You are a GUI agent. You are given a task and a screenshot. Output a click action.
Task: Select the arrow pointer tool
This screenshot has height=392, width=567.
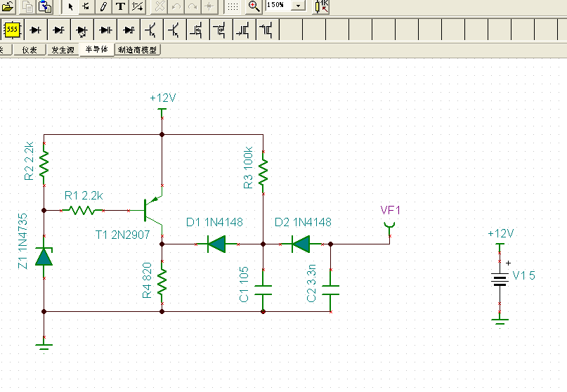pos(70,6)
